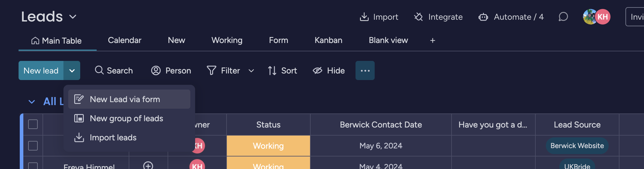This screenshot has width=644, height=169.
Task: Click the New lead button
Action: pyautogui.click(x=41, y=70)
